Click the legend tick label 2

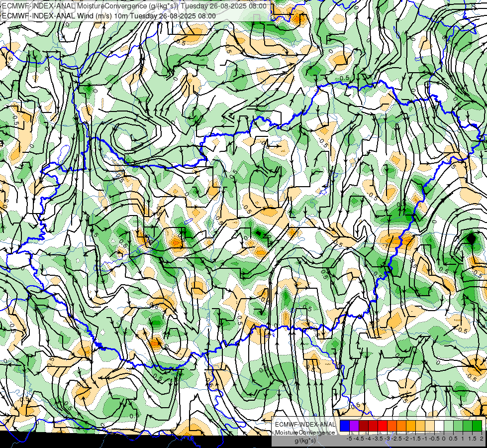click(x=482, y=439)
